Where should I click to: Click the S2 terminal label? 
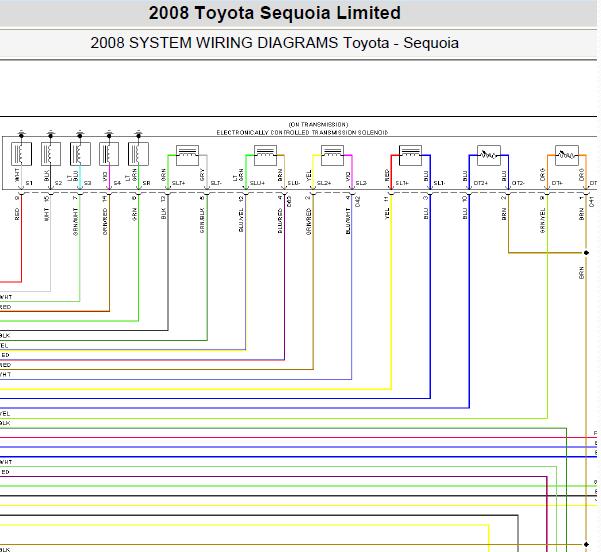(58, 183)
